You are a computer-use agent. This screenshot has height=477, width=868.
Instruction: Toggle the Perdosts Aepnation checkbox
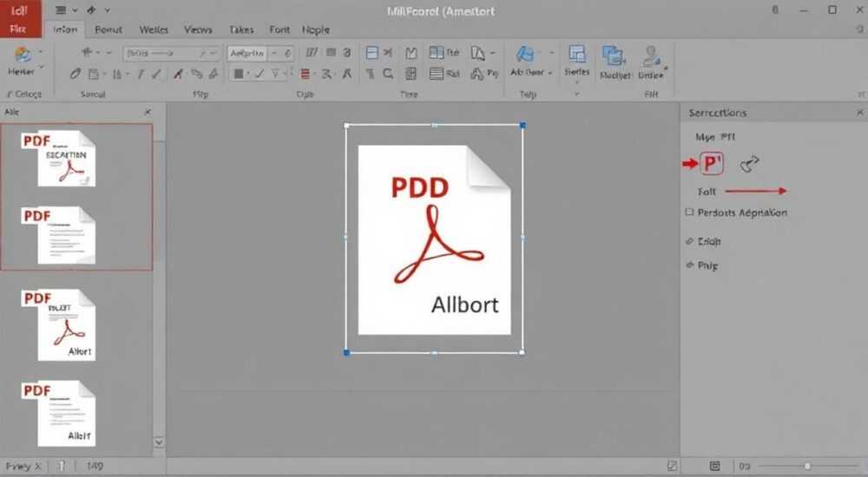tap(689, 212)
